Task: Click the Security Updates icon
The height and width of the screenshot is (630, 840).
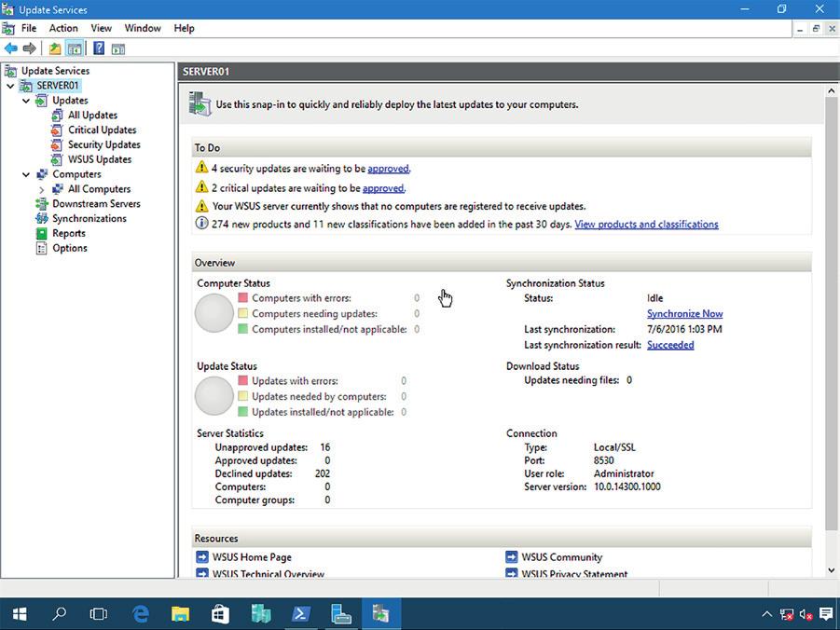Action: point(57,144)
